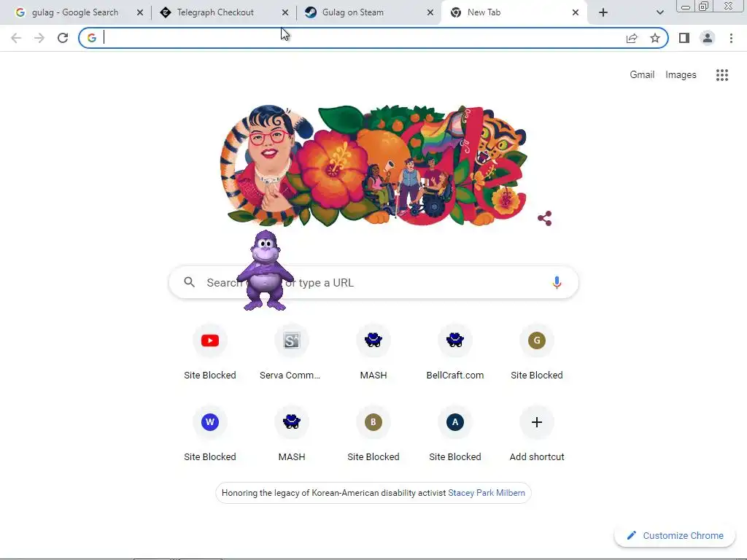Open Images link
Image resolution: width=747 pixels, height=560 pixels.
click(681, 75)
